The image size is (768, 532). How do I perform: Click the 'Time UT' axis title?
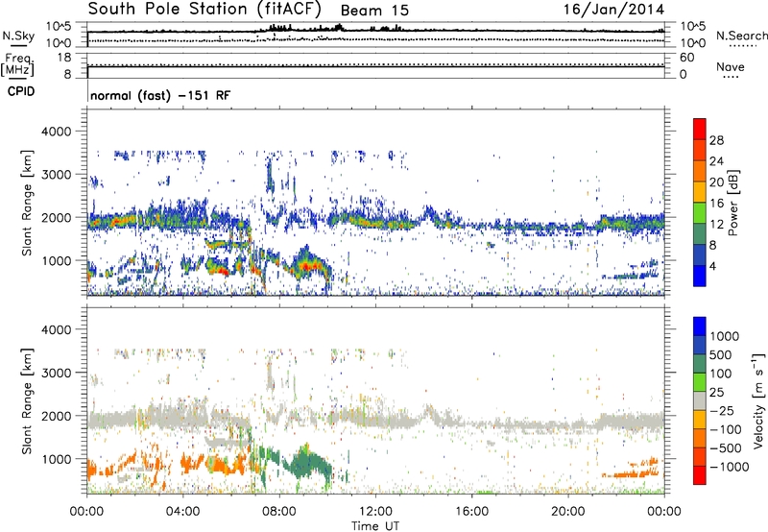click(375, 526)
